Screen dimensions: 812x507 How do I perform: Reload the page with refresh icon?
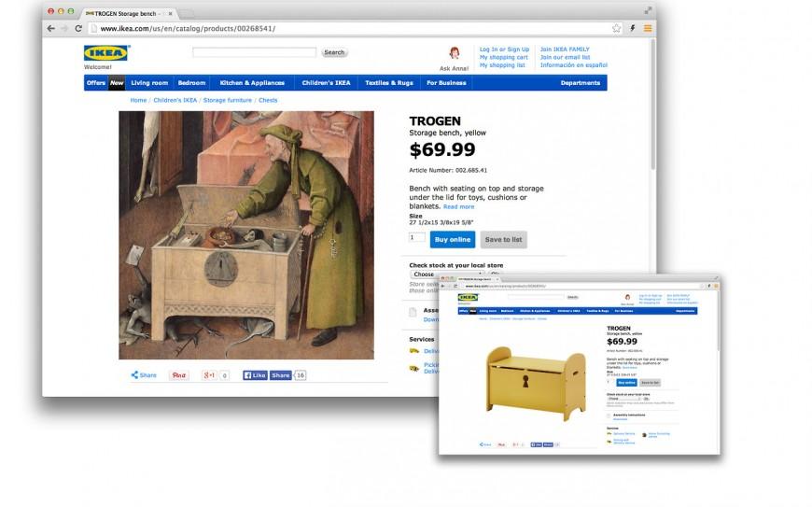coord(78,29)
